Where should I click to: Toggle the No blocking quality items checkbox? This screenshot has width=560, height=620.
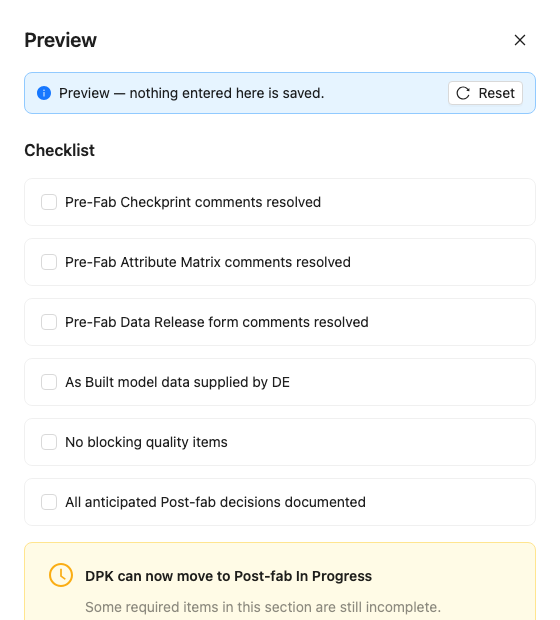point(49,442)
